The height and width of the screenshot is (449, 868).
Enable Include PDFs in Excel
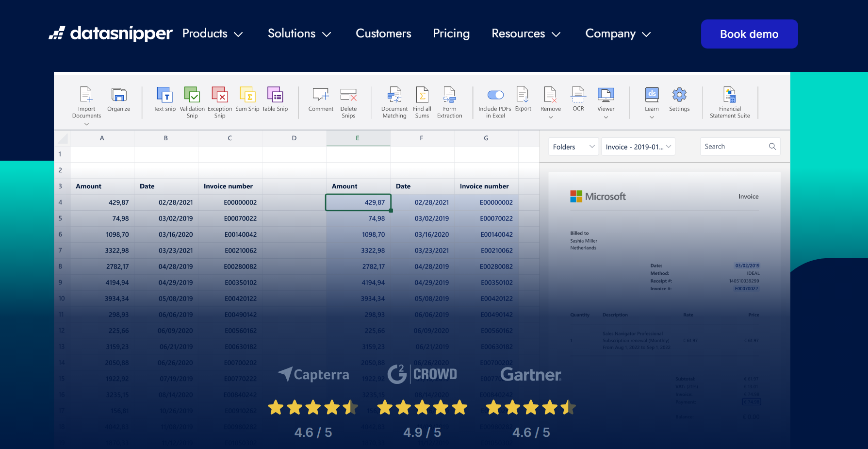point(495,94)
